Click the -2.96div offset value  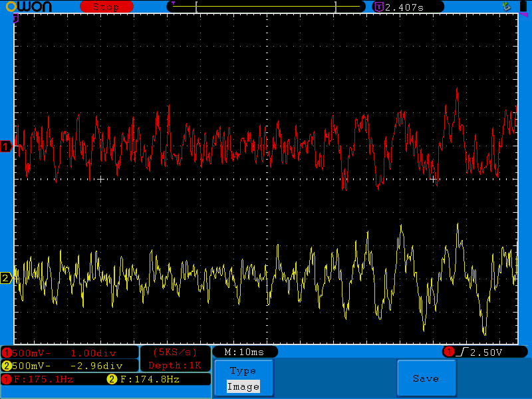(96, 366)
